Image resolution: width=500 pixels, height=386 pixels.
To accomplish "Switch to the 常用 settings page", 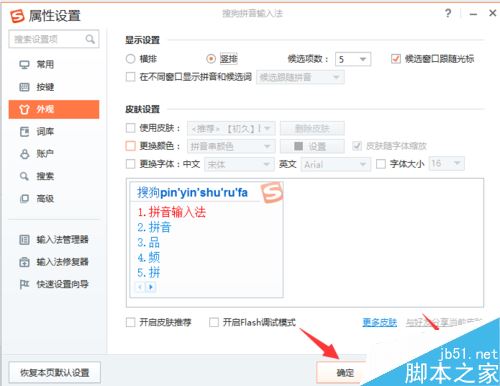I will pyautogui.click(x=54, y=64).
